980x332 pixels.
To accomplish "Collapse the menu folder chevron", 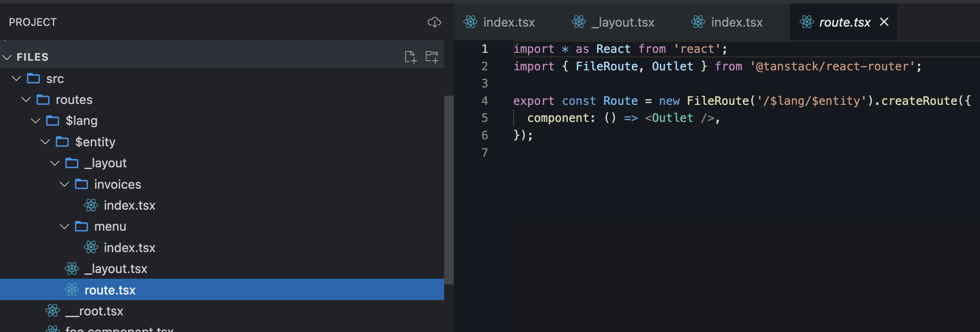I will [x=65, y=226].
